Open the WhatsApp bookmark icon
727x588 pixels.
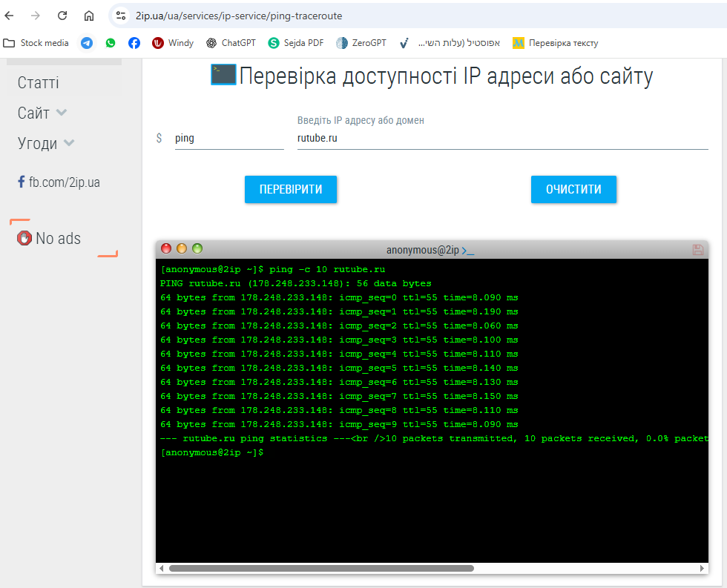(111, 43)
